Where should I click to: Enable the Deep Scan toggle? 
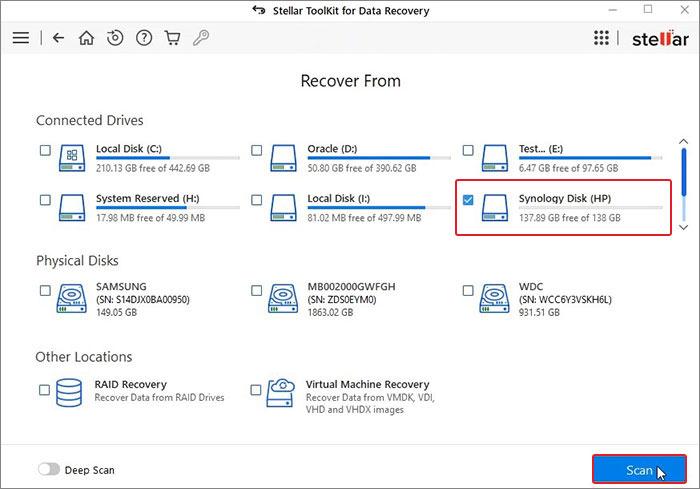[48, 469]
